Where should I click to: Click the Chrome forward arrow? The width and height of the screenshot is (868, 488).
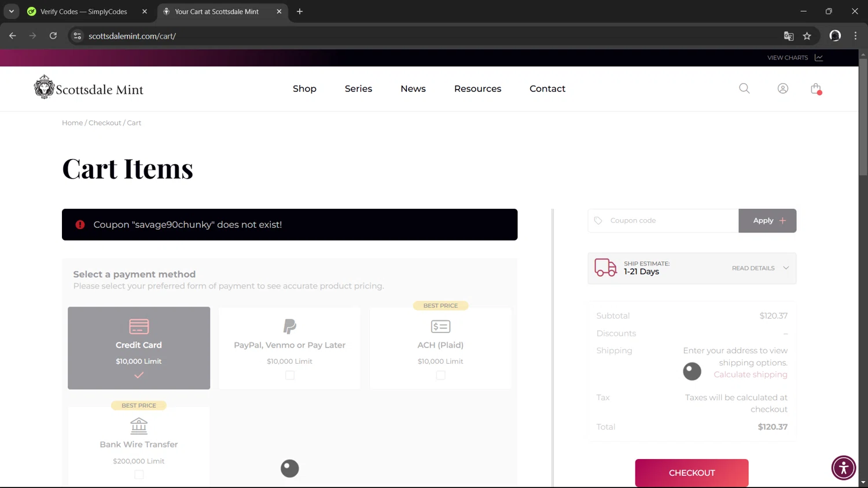click(x=32, y=36)
